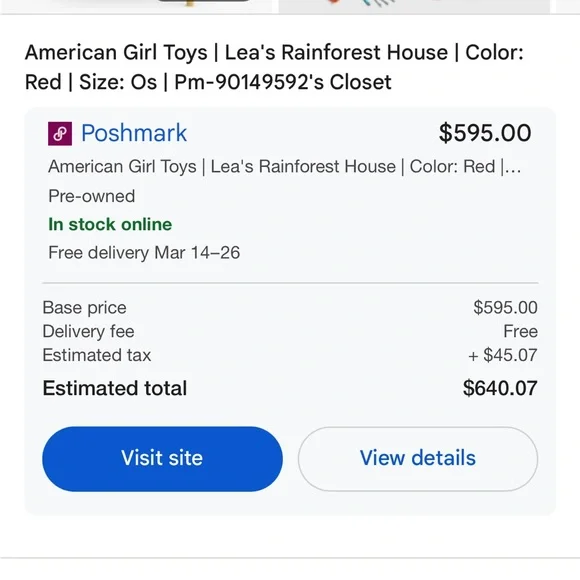Click the + $45.07 tax amount
Image resolution: width=580 pixels, height=580 pixels.
tap(503, 355)
